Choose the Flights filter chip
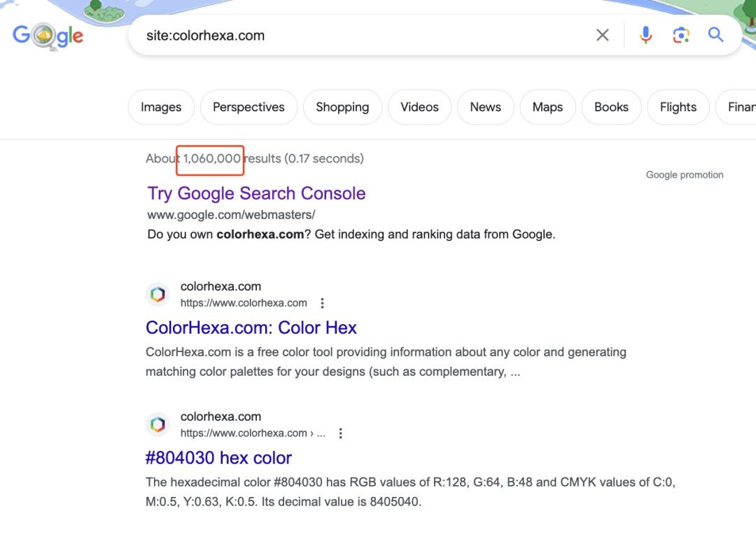756x539 pixels. (678, 107)
